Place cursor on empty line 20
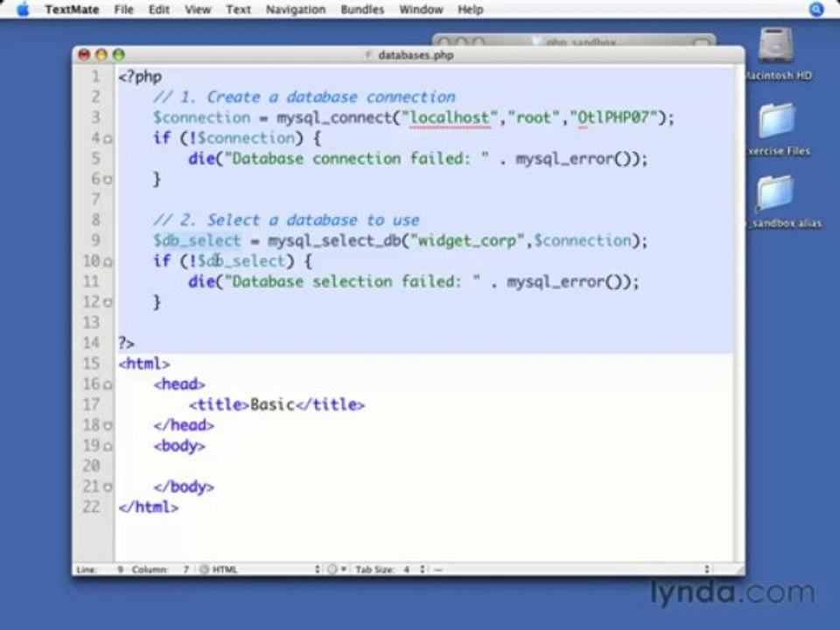This screenshot has width=840, height=630. (x=423, y=466)
